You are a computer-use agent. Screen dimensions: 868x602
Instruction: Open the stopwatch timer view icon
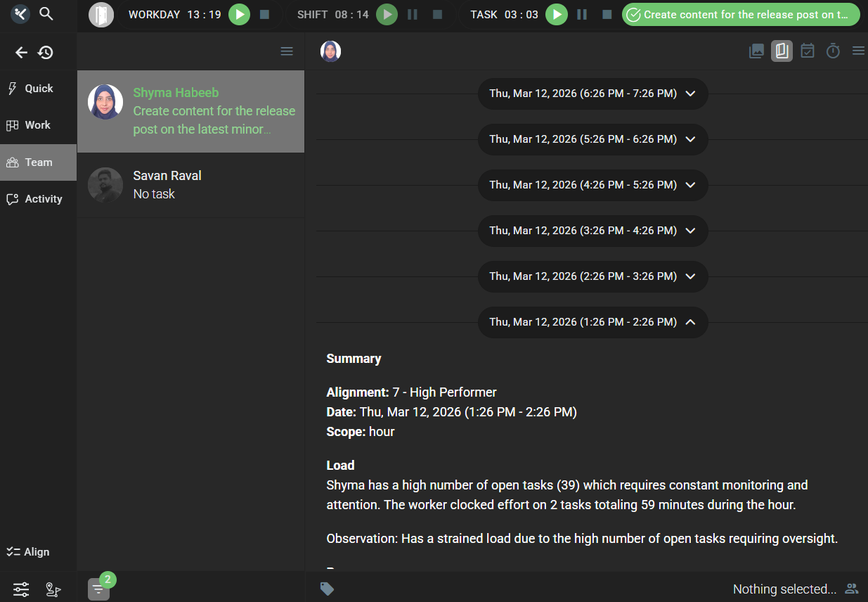pos(833,51)
